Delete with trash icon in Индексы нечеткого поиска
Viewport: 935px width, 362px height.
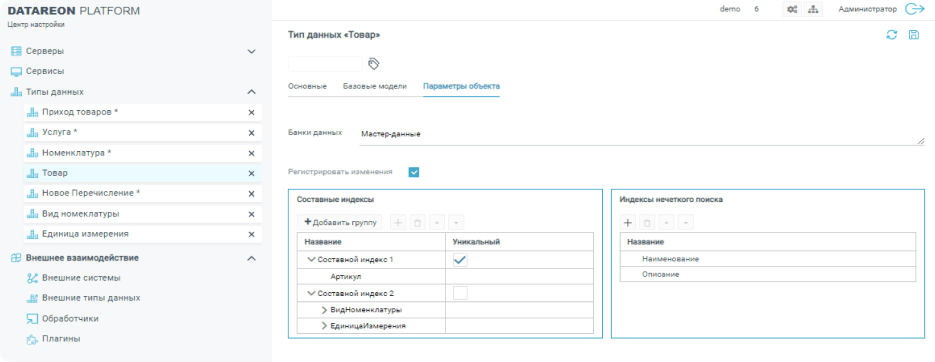tap(647, 223)
